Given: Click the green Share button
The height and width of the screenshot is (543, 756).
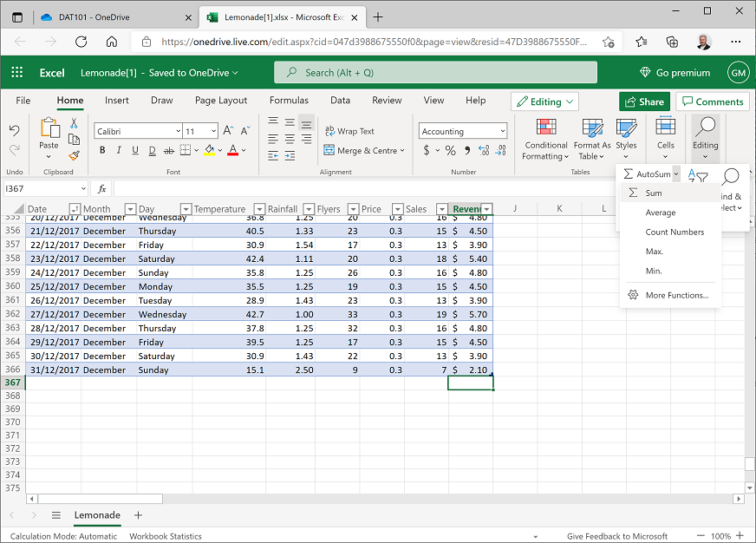Looking at the screenshot, I should (x=644, y=101).
